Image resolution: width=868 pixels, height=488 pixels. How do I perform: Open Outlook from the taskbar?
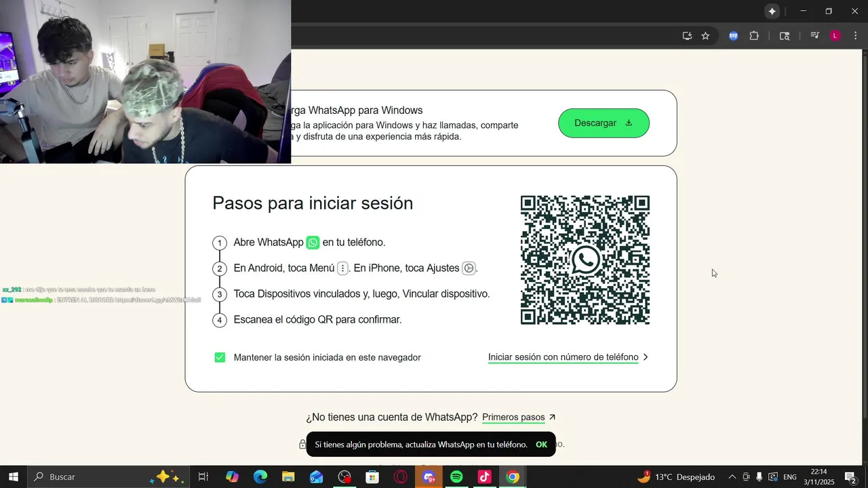click(317, 476)
